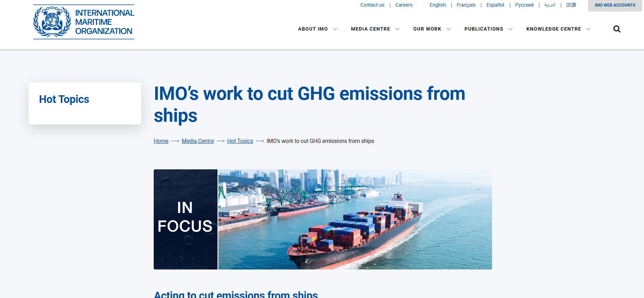This screenshot has width=644, height=298.
Task: Click the Home breadcrumb link
Action: pyautogui.click(x=161, y=141)
